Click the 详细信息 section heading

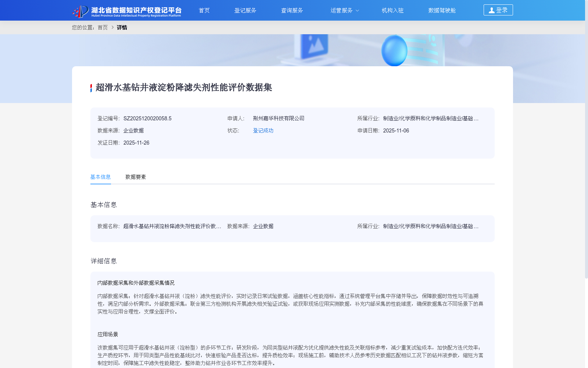tap(104, 261)
